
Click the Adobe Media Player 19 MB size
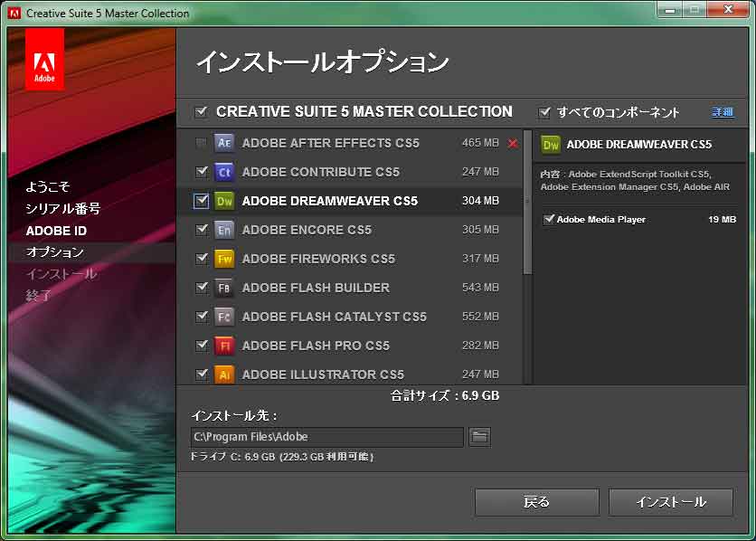(722, 220)
